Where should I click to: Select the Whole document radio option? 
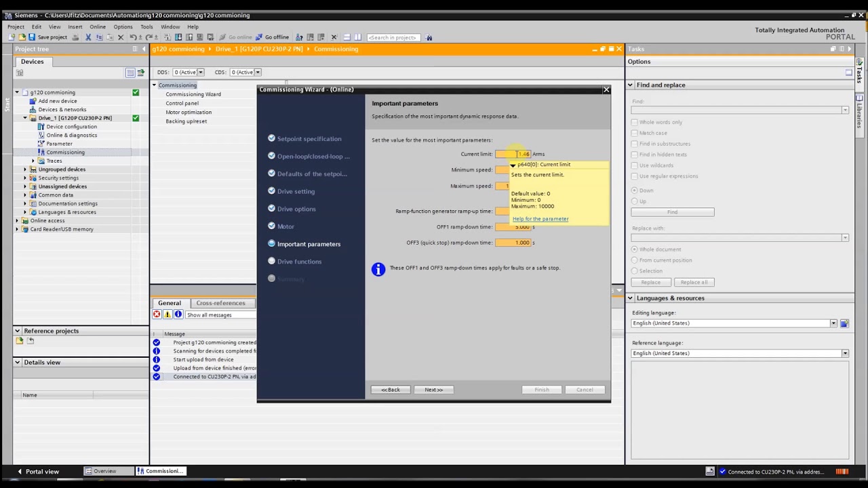pos(635,249)
